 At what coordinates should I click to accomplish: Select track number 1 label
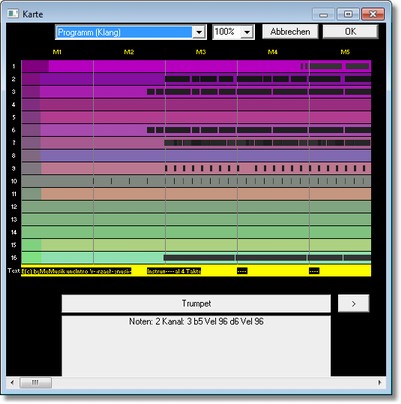click(14, 66)
